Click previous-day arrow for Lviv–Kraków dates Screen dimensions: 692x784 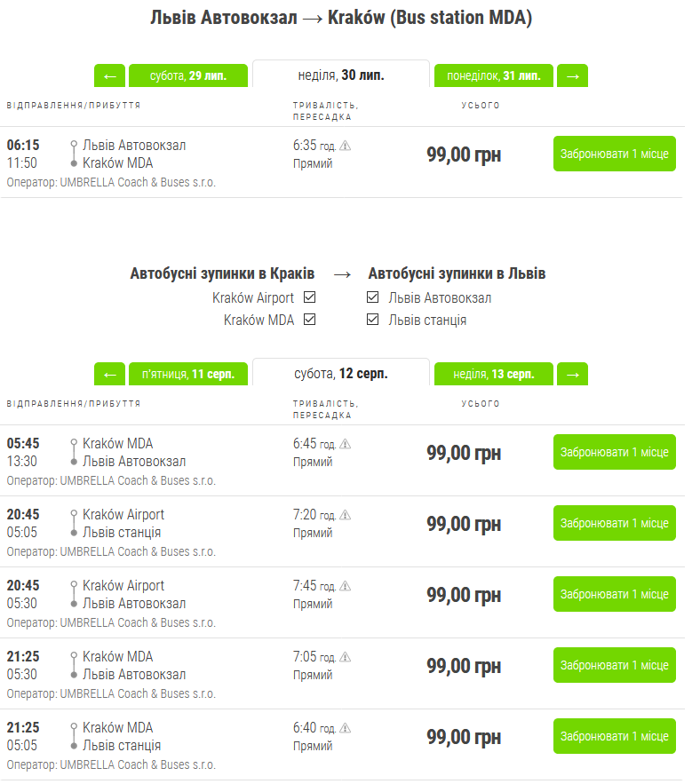coord(109,76)
